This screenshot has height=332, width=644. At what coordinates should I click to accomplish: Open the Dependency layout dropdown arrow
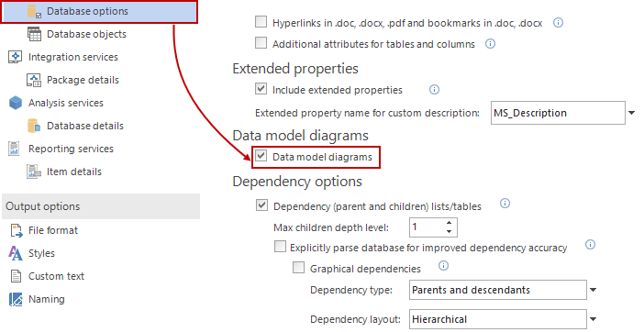click(593, 319)
